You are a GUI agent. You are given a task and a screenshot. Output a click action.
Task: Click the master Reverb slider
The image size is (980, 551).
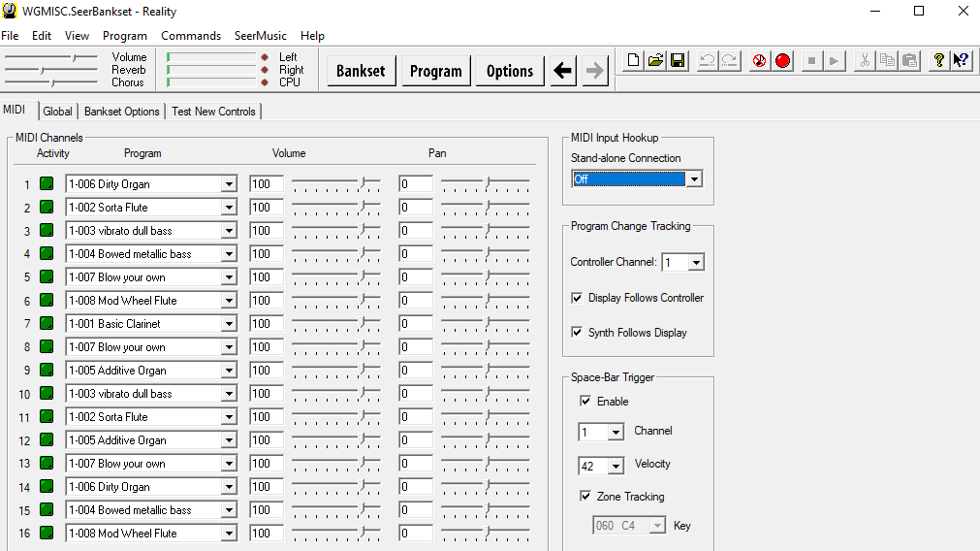click(50, 70)
